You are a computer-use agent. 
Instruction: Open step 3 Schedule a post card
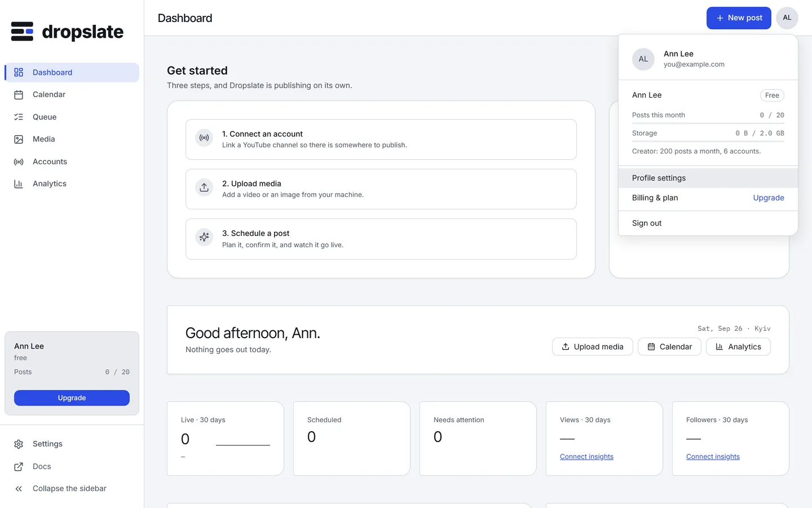click(381, 239)
